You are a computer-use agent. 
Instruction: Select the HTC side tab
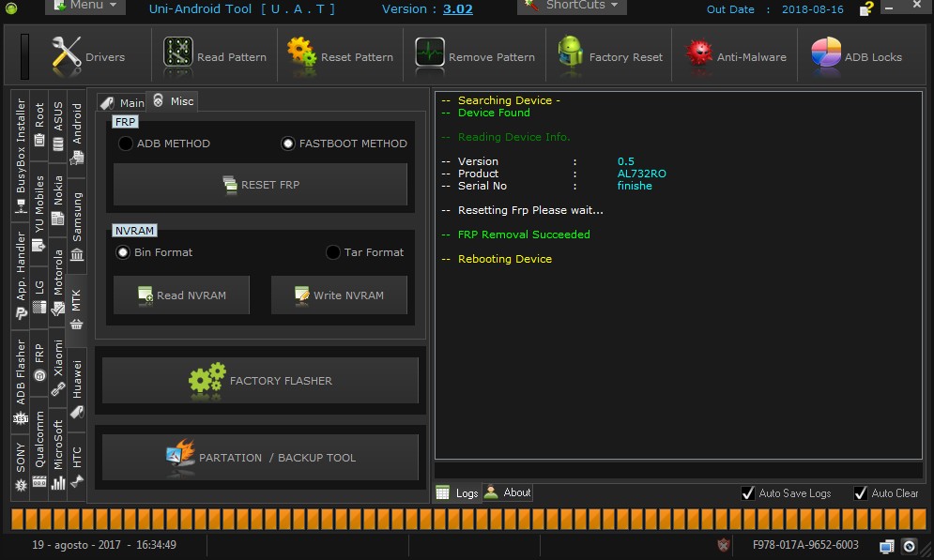[x=77, y=466]
